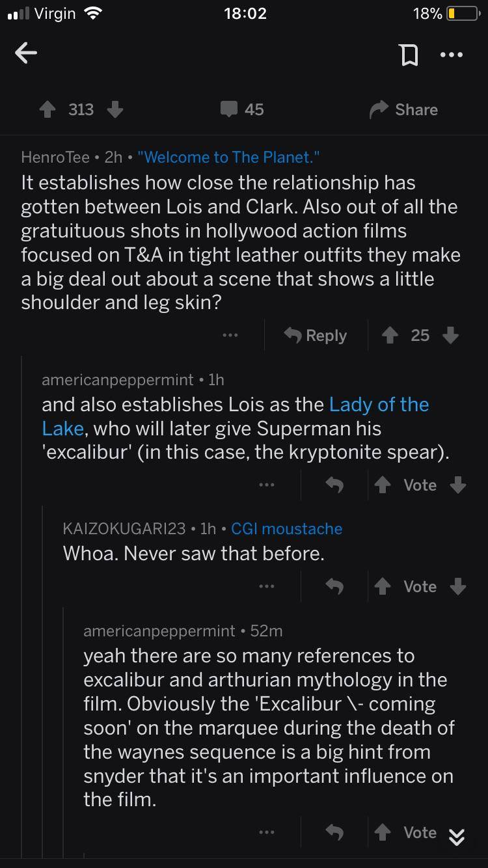488x868 pixels.
Task: Collapse the thread using the double chevron
Action: coord(457,837)
